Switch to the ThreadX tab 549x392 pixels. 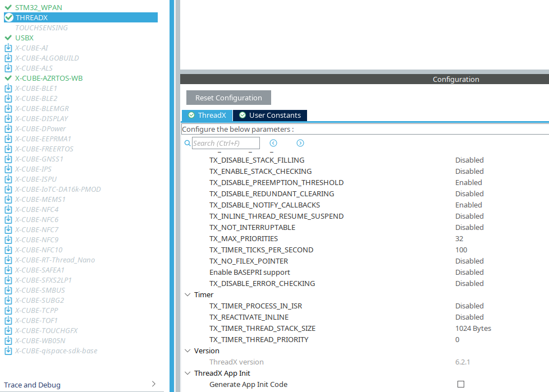(207, 116)
